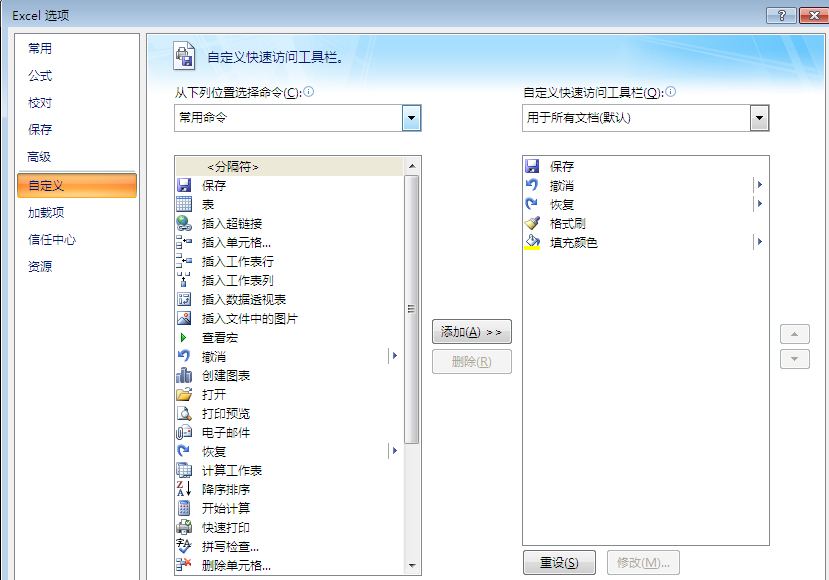
Task: Click the command list scrollbar down arrow
Action: tap(412, 566)
